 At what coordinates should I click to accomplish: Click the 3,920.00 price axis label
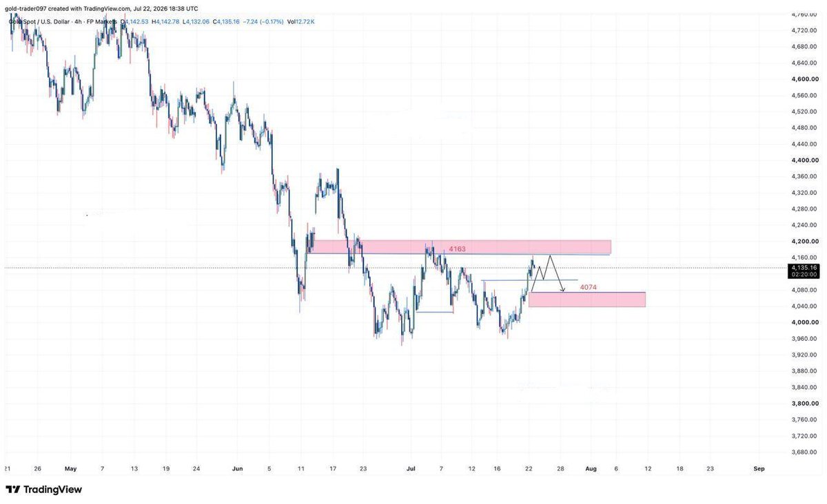(804, 355)
